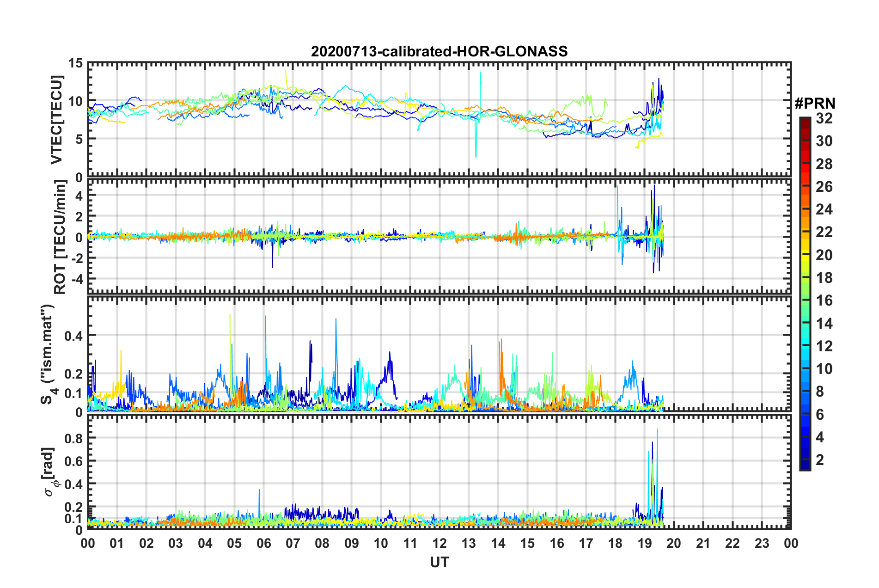Select colorbar tick label 12
879x588 pixels.
pyautogui.click(x=824, y=346)
